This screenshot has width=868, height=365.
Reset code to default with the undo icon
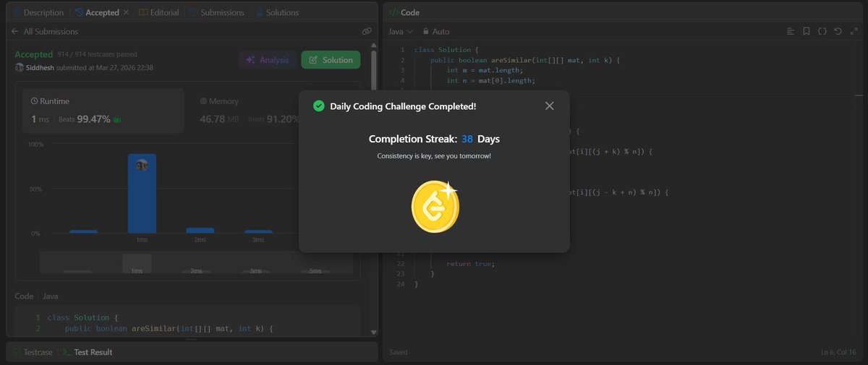point(838,32)
